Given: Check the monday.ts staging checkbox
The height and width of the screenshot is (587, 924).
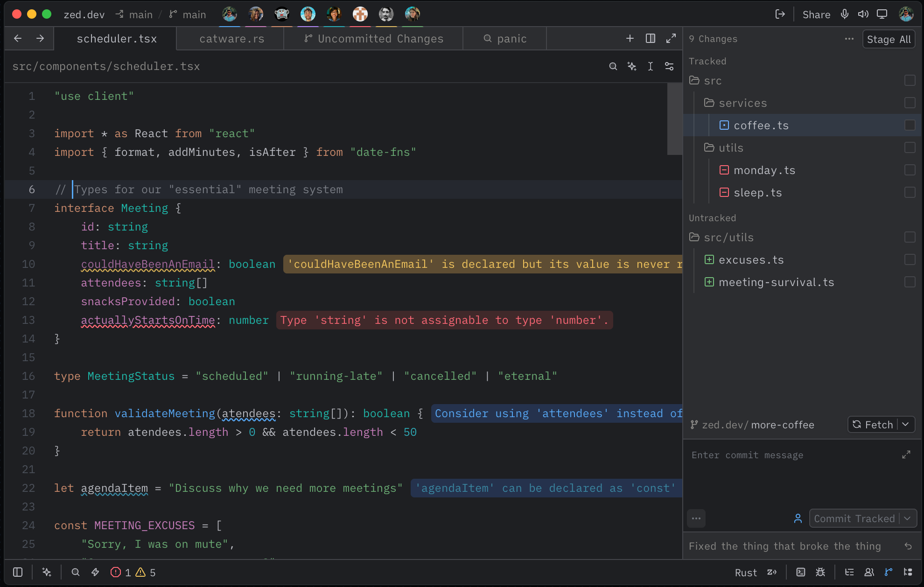Looking at the screenshot, I should point(910,170).
